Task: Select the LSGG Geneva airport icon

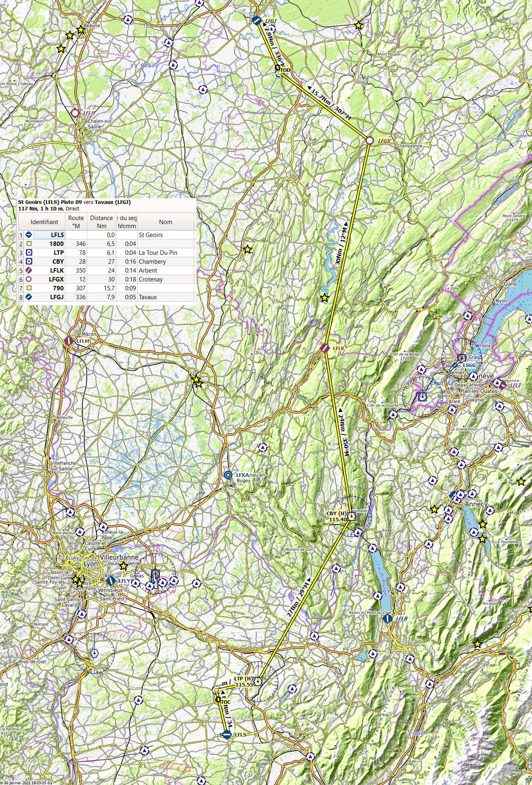Action: point(462,358)
